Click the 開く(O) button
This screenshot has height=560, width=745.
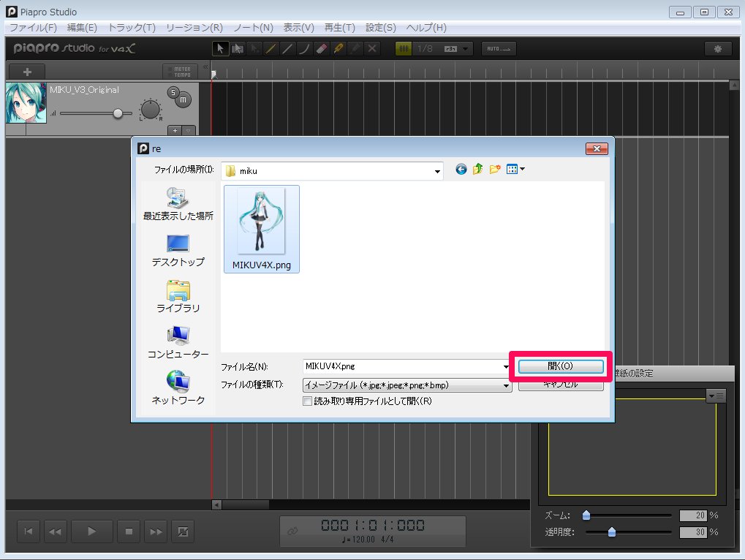coord(561,366)
